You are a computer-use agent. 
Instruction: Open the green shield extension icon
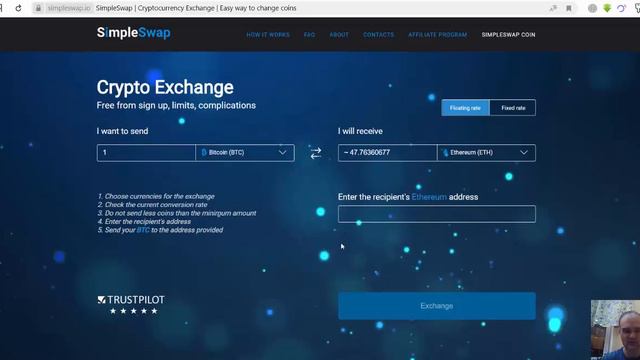tap(607, 8)
